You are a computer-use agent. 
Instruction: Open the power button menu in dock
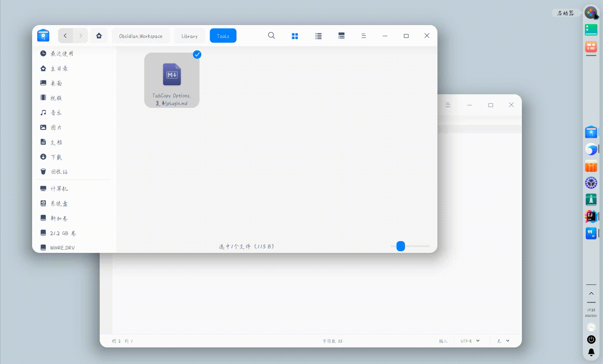(x=591, y=339)
